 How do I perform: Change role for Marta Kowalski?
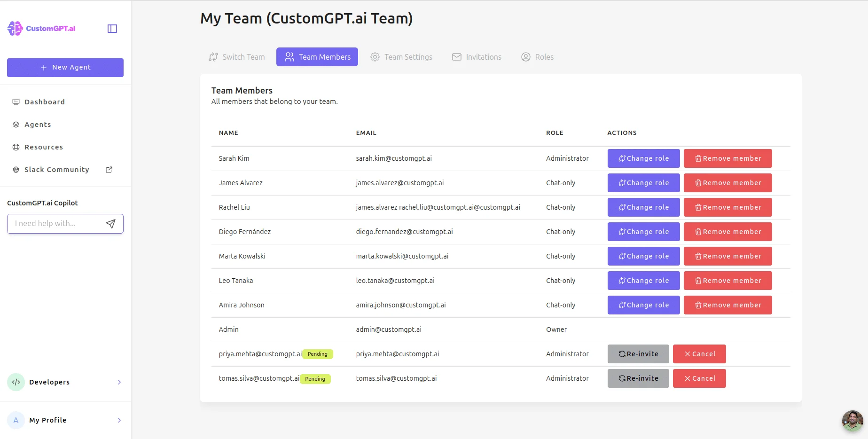pos(644,256)
